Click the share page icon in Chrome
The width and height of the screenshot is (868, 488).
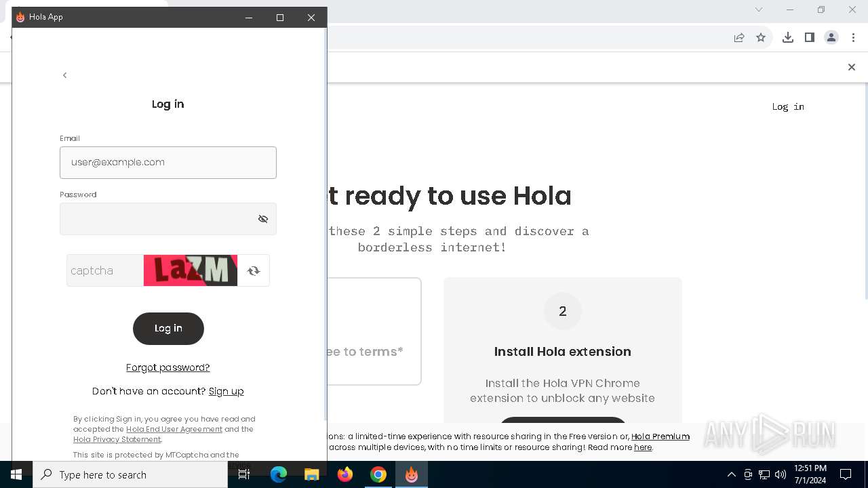(739, 38)
